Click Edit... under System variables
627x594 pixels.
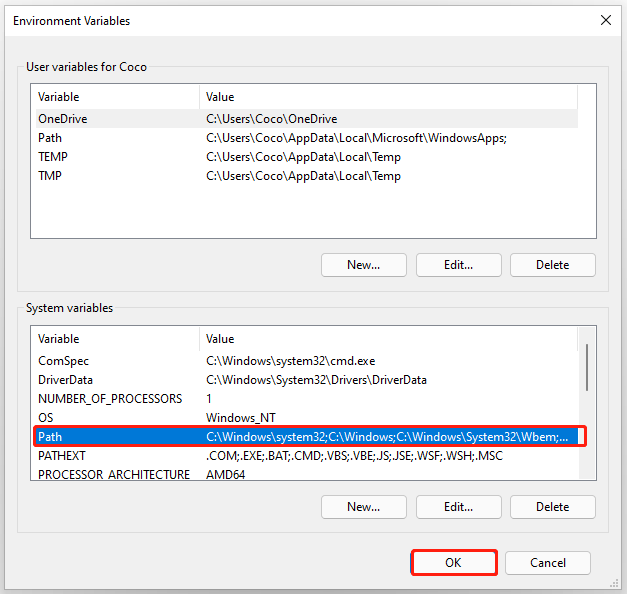click(x=458, y=507)
